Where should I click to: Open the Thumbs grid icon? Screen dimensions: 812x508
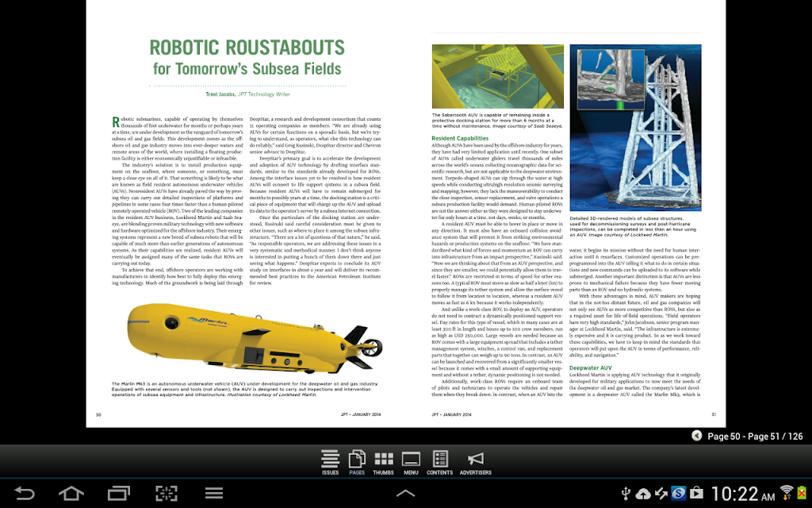(x=383, y=463)
